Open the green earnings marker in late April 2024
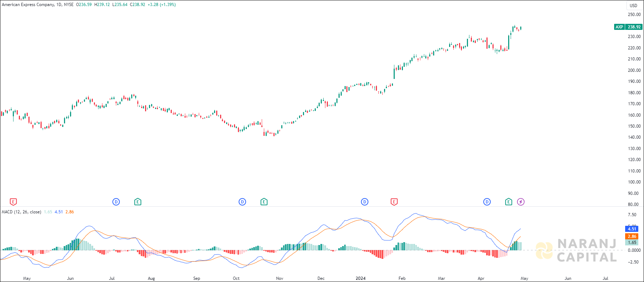644x282 pixels. tap(509, 202)
